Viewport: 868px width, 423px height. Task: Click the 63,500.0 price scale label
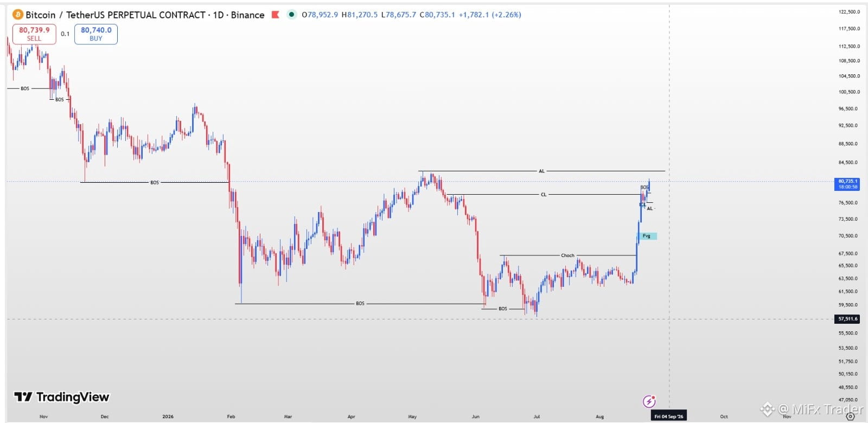pos(848,278)
